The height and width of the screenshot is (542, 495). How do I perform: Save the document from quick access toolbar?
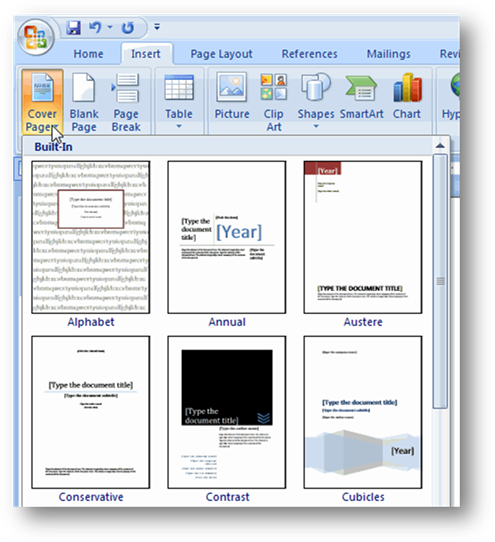click(74, 28)
